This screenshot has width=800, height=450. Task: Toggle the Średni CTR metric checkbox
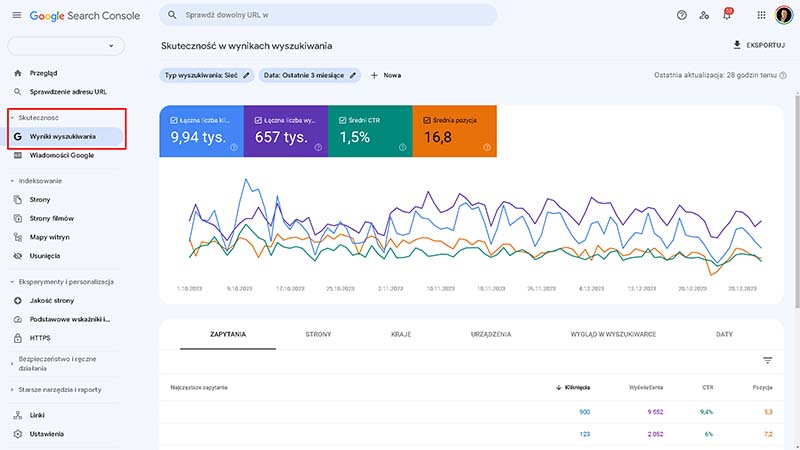click(x=342, y=121)
